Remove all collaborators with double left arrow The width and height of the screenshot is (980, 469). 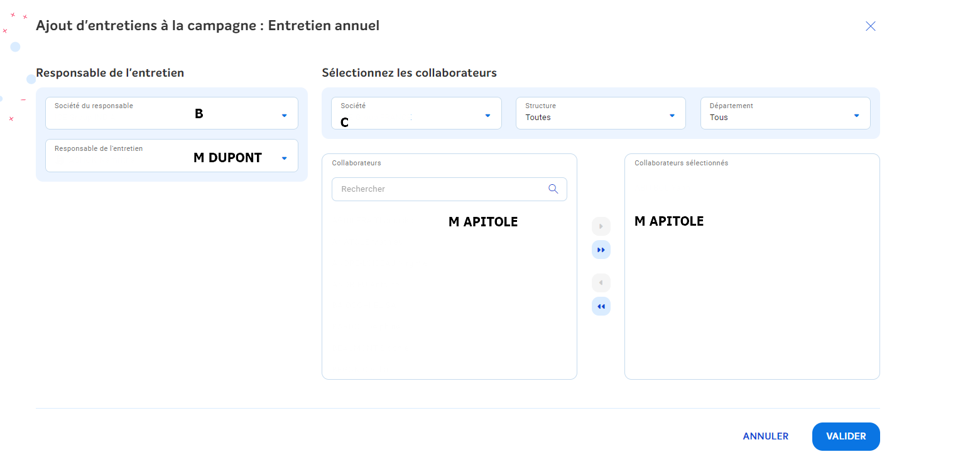601,306
